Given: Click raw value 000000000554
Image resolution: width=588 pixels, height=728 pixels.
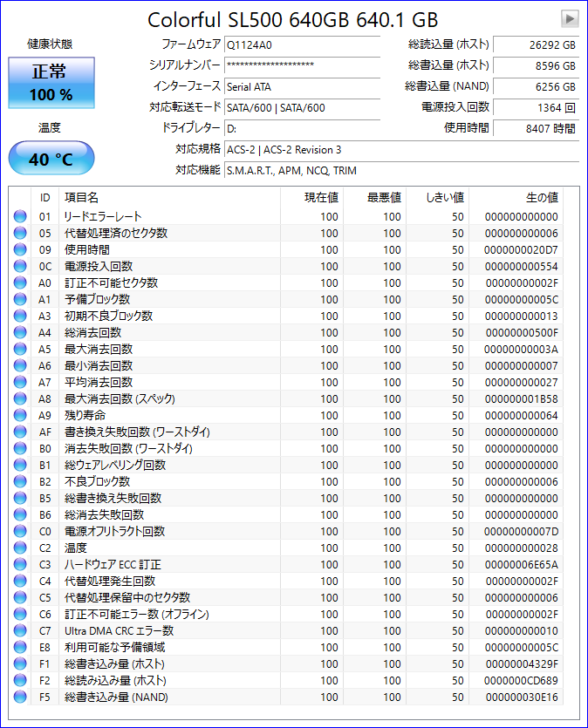Looking at the screenshot, I should [521, 267].
